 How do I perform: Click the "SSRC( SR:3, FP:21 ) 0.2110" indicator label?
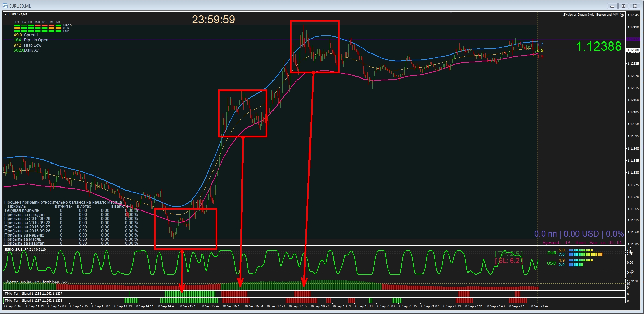click(x=25, y=250)
